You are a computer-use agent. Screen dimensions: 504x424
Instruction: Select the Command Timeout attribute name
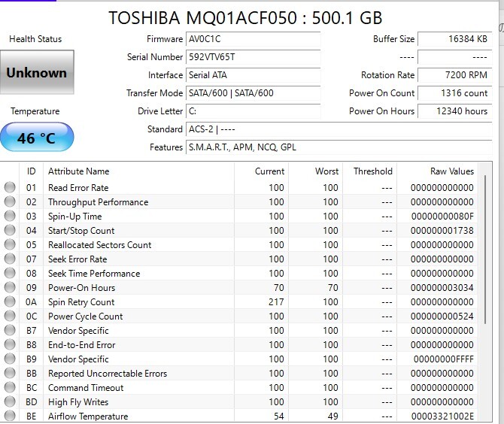click(86, 388)
